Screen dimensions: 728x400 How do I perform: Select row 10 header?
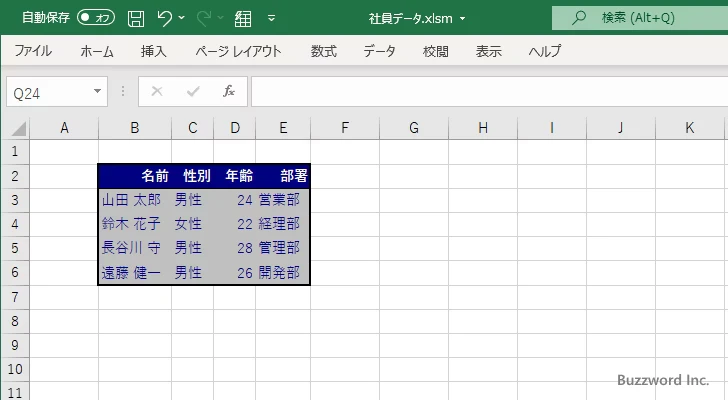click(15, 369)
